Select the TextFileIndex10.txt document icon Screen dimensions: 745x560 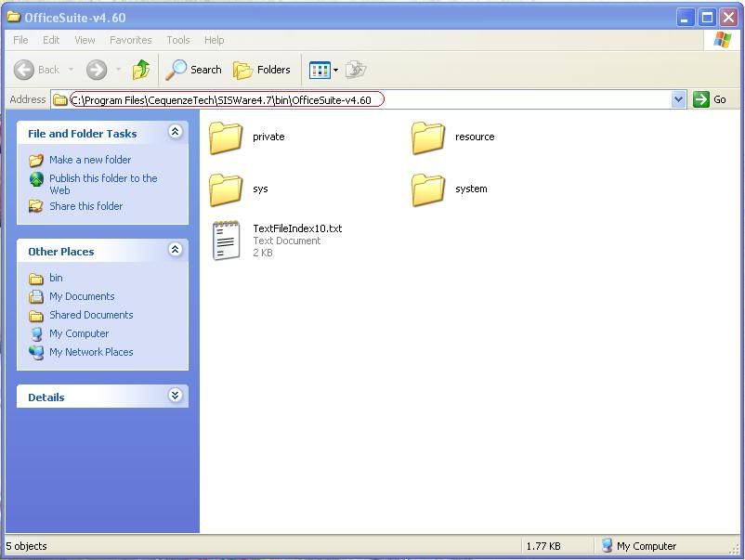click(226, 241)
